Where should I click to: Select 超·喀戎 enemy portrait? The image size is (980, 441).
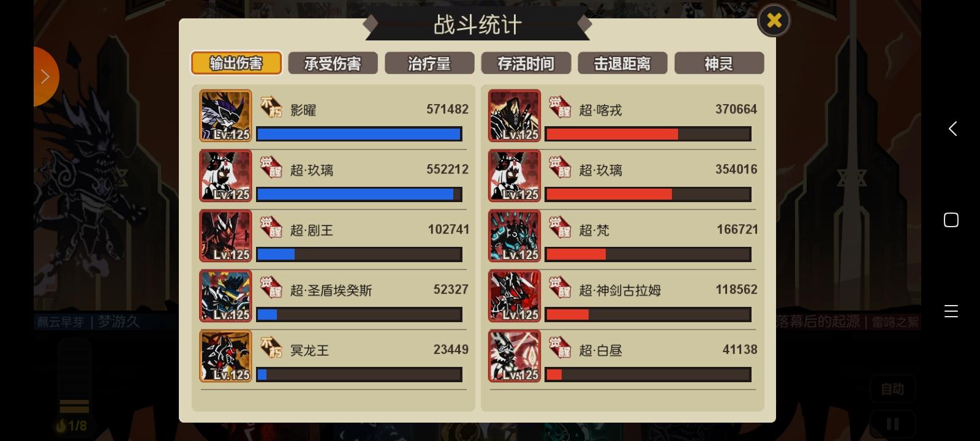tap(514, 116)
